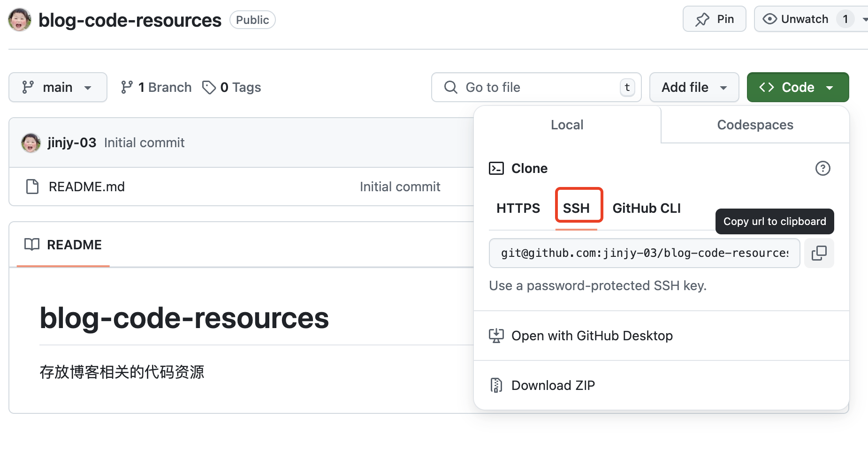This screenshot has height=449, width=868.
Task: Toggle the green Code dropdown arrow
Action: tap(830, 88)
